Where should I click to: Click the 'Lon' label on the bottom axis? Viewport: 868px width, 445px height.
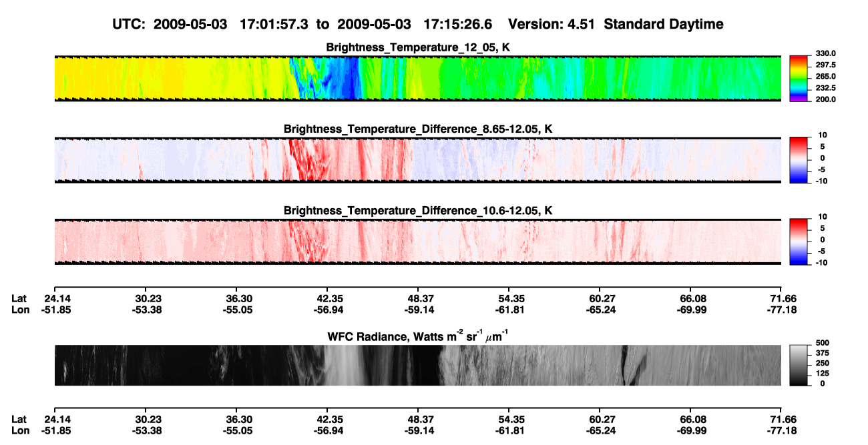point(21,430)
